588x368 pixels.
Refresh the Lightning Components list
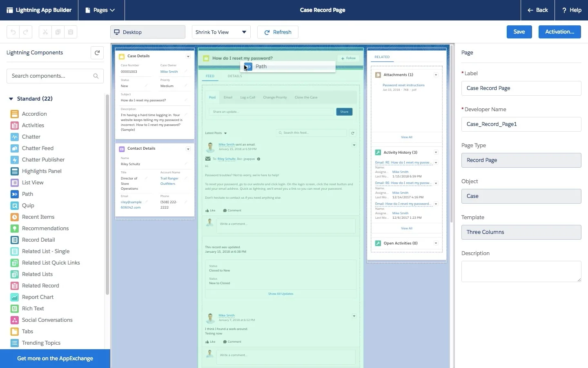click(97, 53)
